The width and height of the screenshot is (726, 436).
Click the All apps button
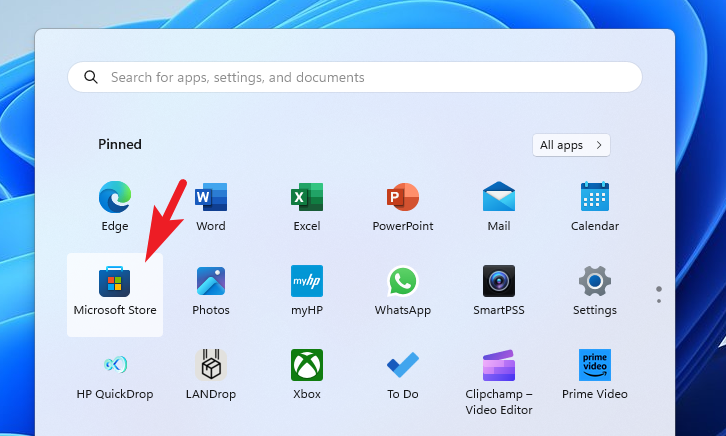571,145
